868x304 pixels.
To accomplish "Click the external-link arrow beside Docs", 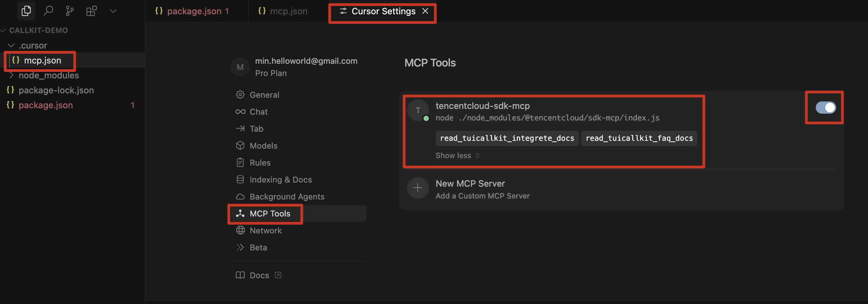I will tap(278, 275).
